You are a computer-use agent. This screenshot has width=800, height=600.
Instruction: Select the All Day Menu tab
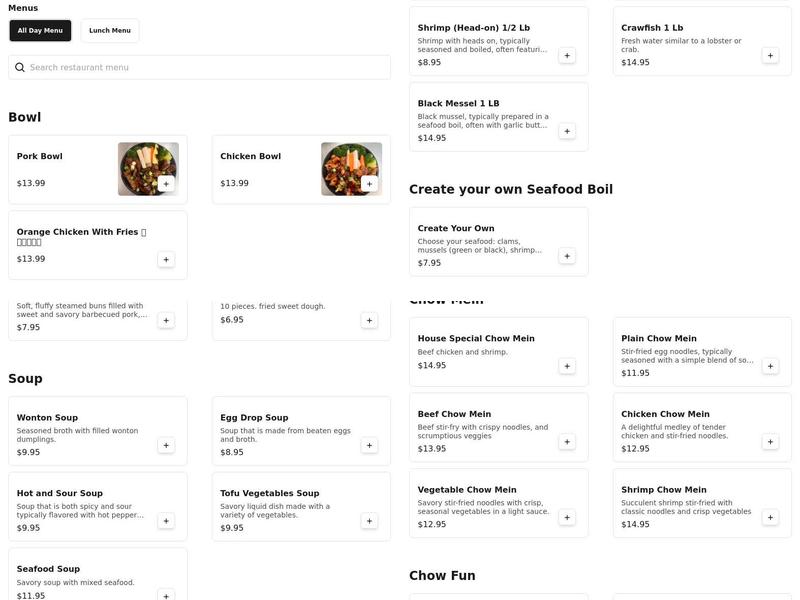[41, 30]
